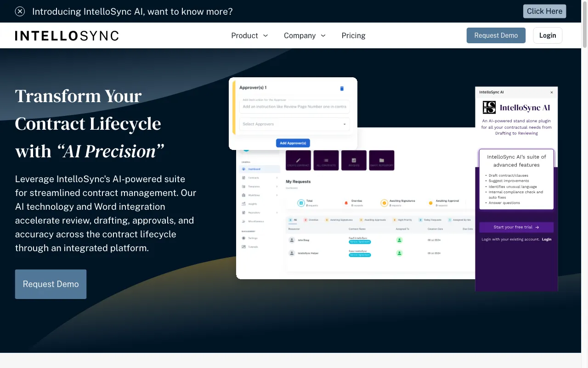Click the Login button in header
The image size is (588, 368).
pyautogui.click(x=548, y=35)
